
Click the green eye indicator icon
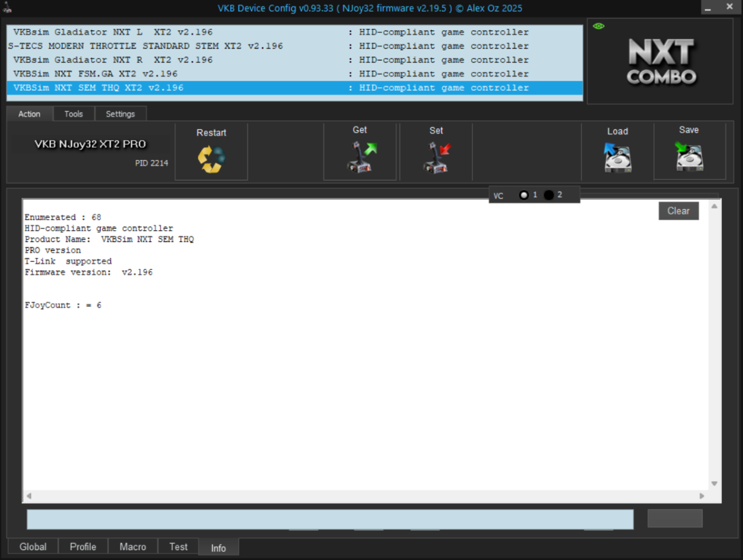click(x=599, y=26)
